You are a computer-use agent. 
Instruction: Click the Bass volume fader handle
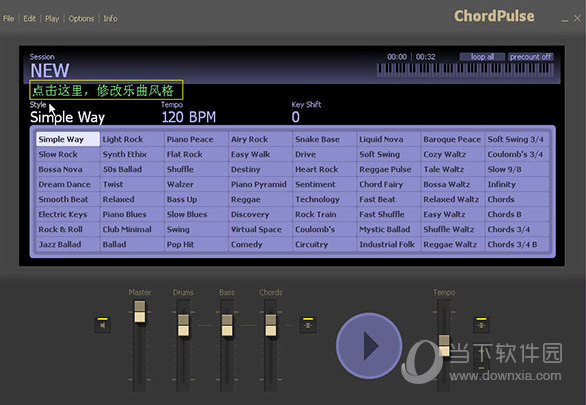(227, 325)
